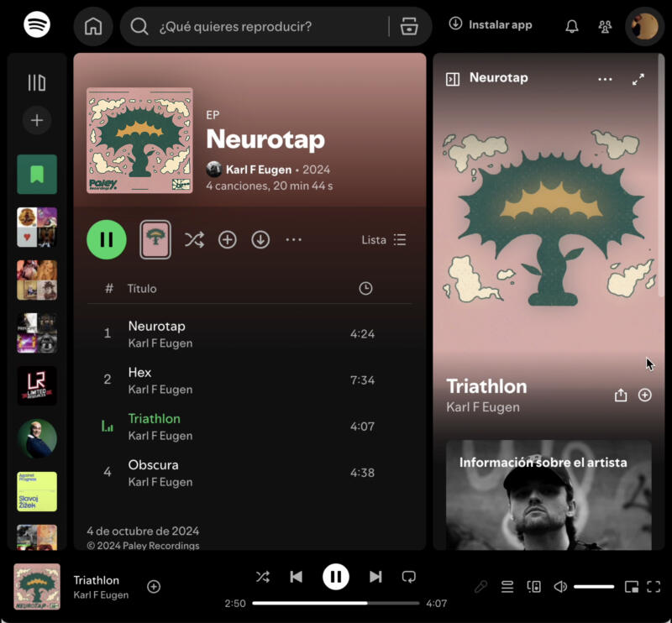Go to the previous track

[297, 577]
